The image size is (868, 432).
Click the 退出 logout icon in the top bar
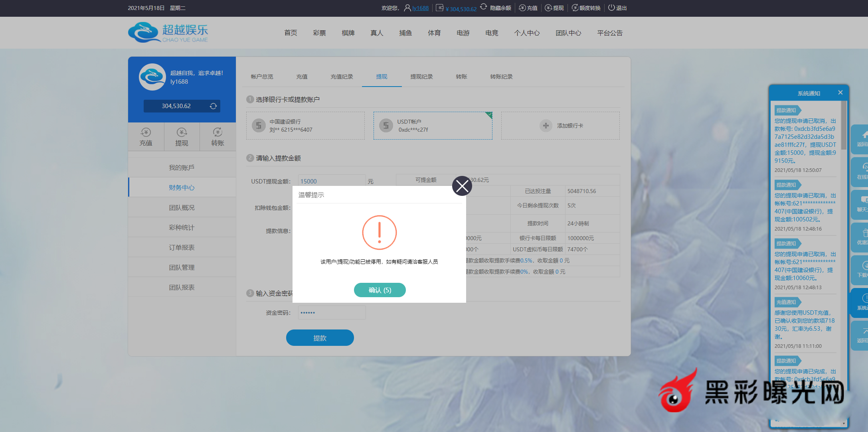[x=611, y=8]
